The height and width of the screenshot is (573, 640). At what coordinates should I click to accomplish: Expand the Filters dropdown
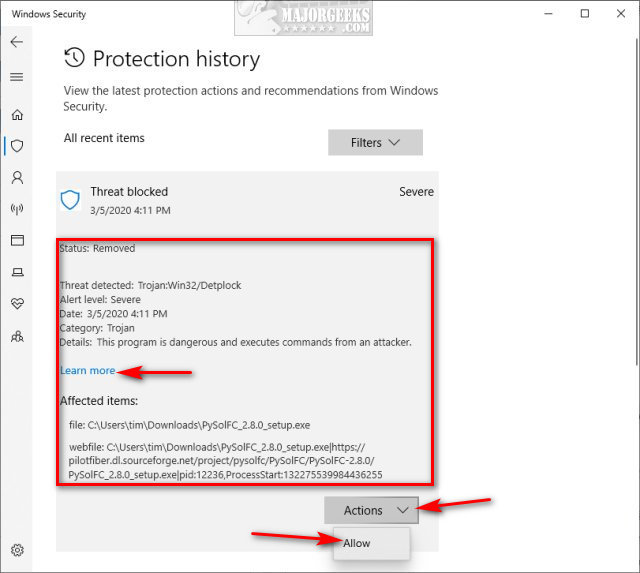point(375,142)
